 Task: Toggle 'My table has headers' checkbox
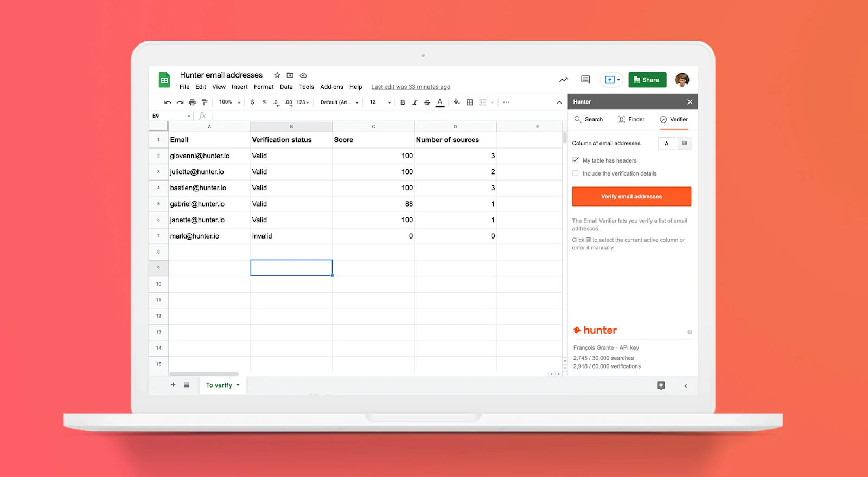(x=576, y=160)
